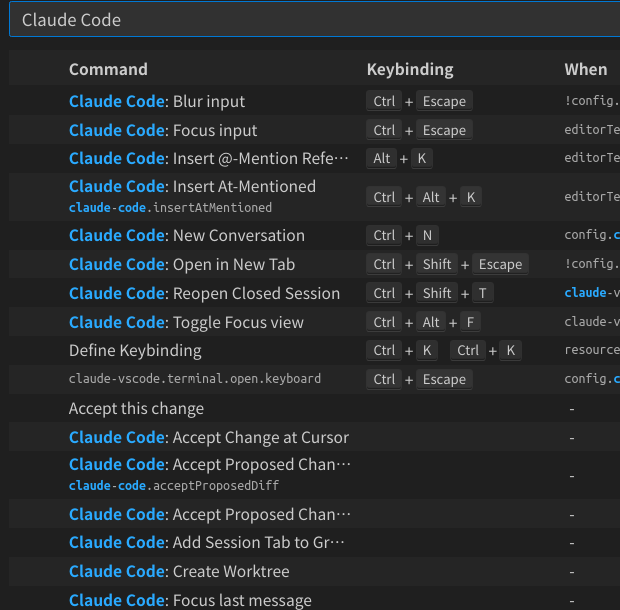The width and height of the screenshot is (620, 610).
Task: Select claude-vscode.terminal.open.keyboard command row
Action: (x=314, y=379)
